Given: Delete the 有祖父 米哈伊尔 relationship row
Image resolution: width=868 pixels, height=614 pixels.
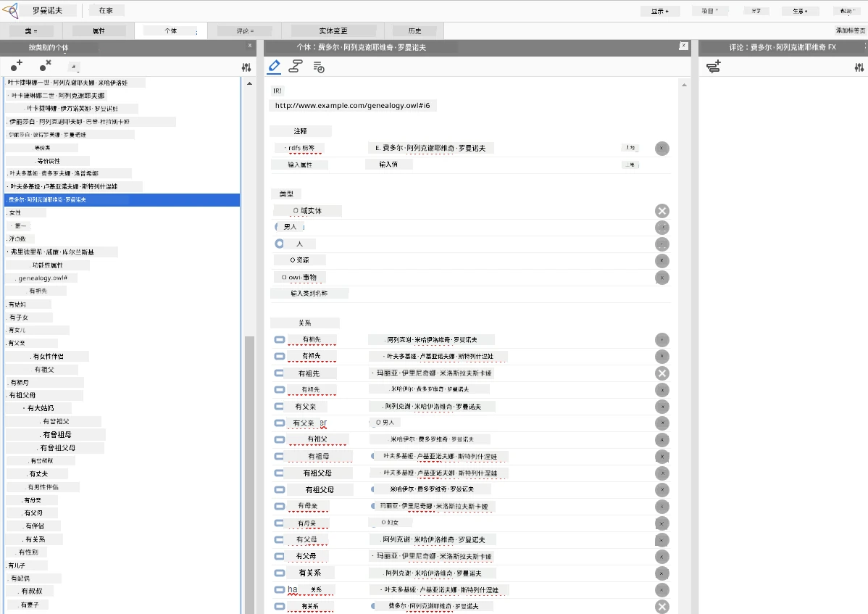Looking at the screenshot, I should [662, 440].
